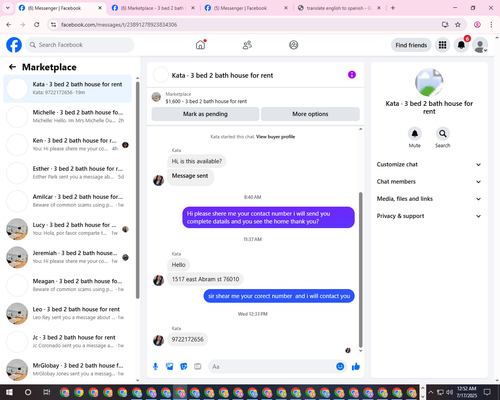Image resolution: width=500 pixels, height=400 pixels.
Task: Open Meagan conversation in the list
Action: 67,285
